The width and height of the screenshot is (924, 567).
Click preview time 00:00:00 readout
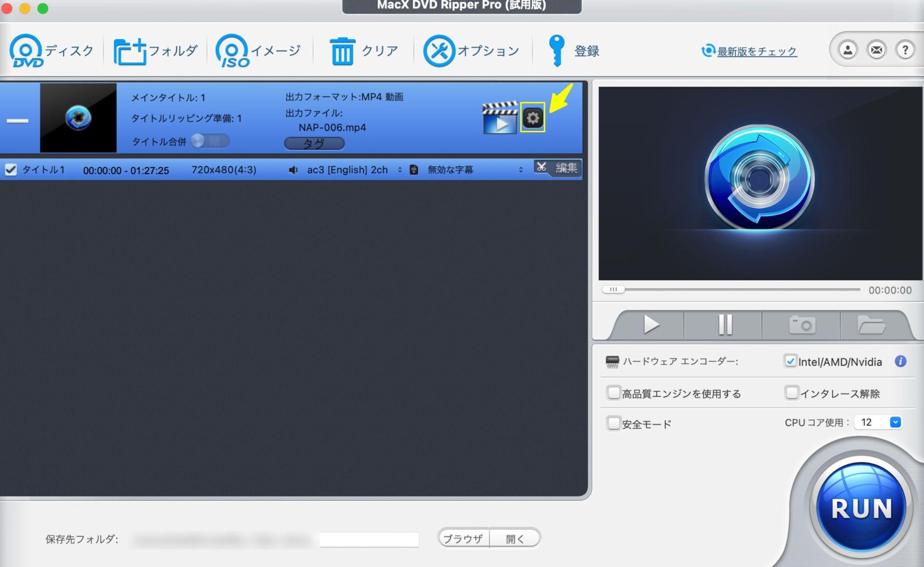(x=890, y=290)
